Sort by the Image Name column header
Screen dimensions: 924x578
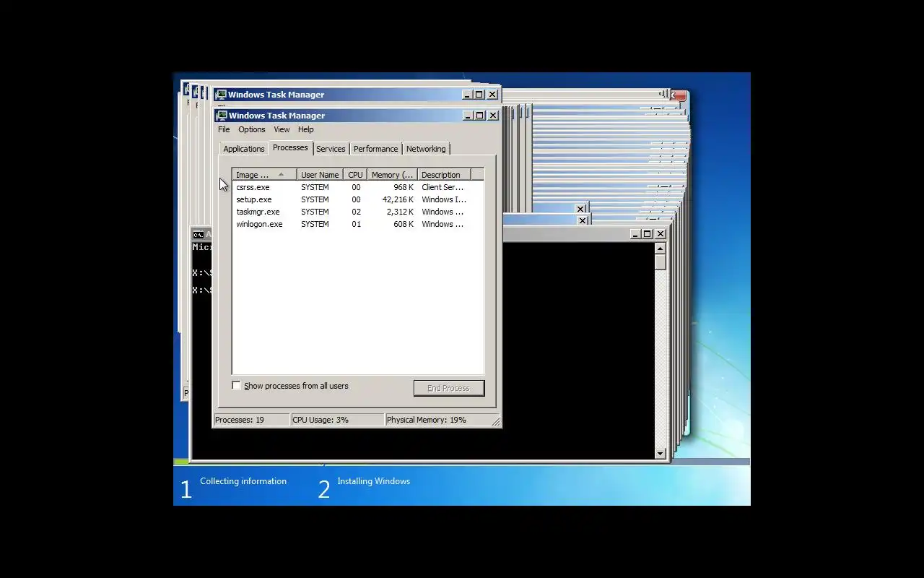(x=264, y=175)
